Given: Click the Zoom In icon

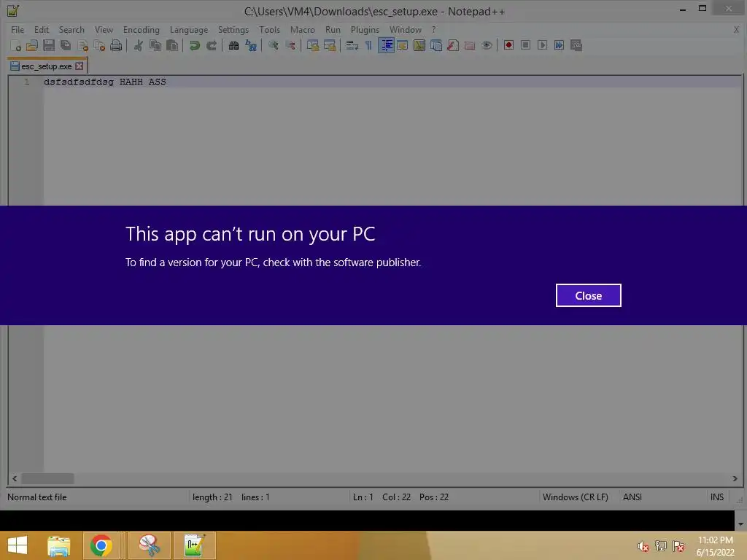Looking at the screenshot, I should [x=273, y=45].
